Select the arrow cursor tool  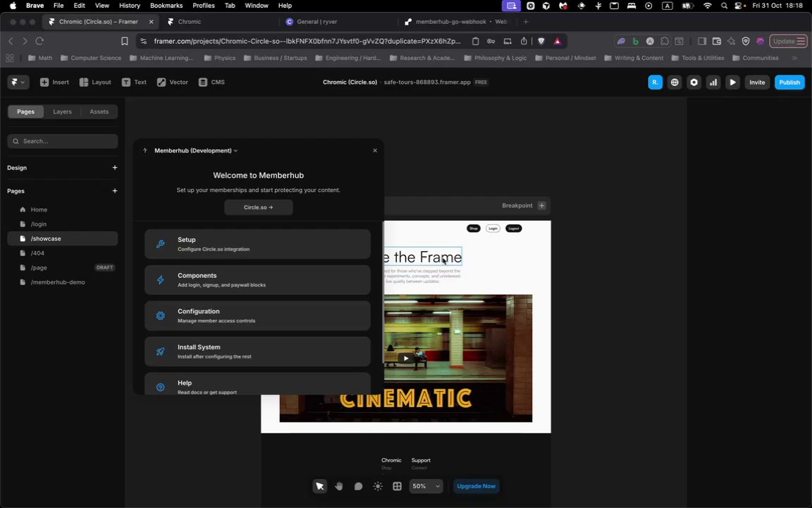[319, 486]
